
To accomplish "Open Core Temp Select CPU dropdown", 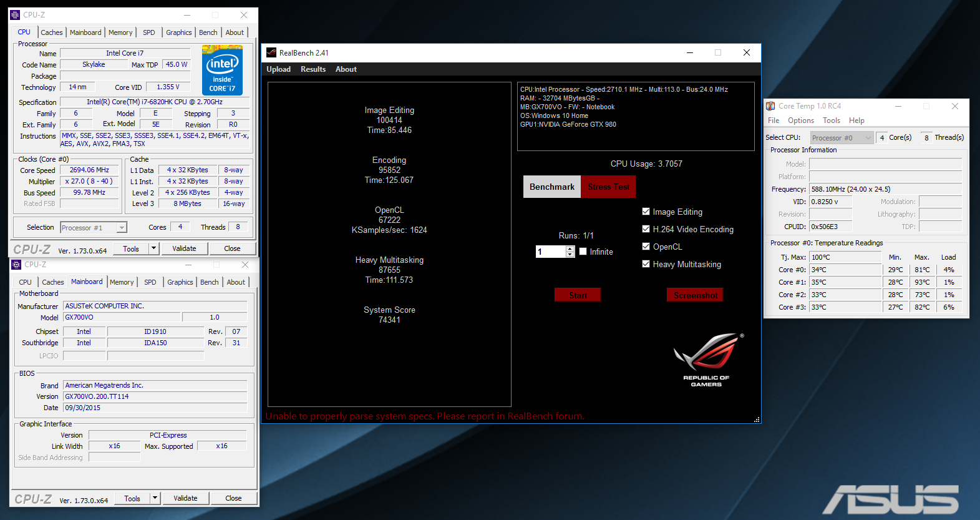I will (842, 138).
